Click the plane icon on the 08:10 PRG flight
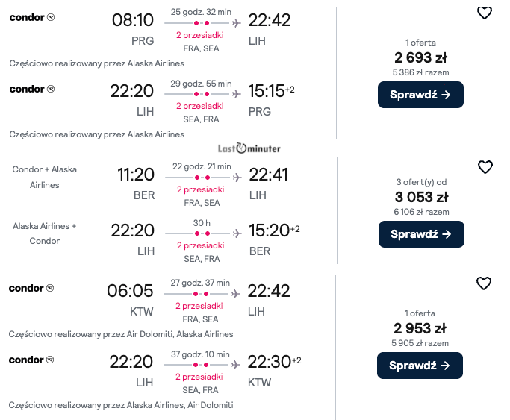Viewport: 510px width, 420px height. [237, 22]
